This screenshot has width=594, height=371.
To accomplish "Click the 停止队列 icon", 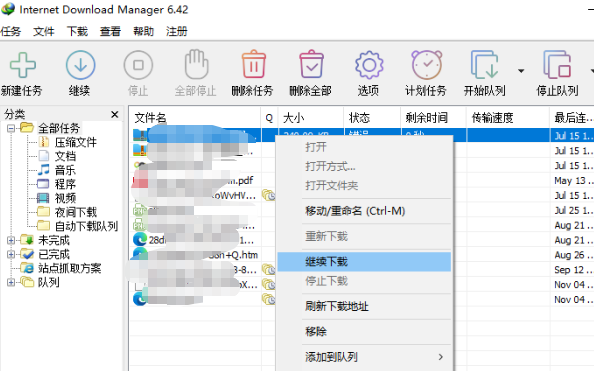I will click(557, 64).
